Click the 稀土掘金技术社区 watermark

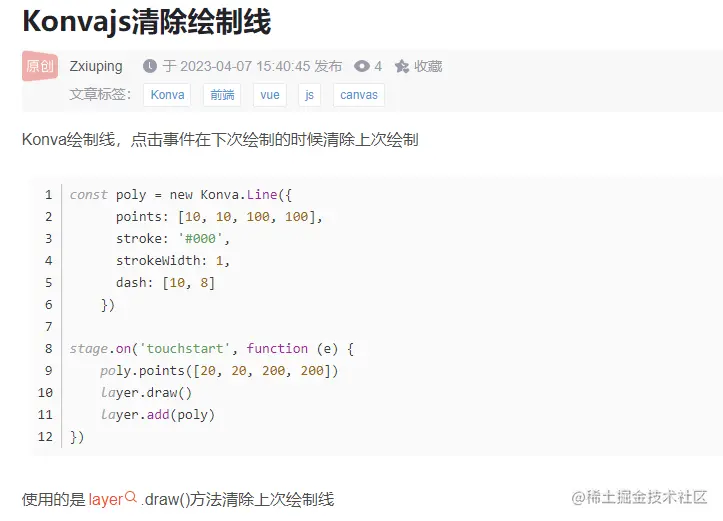[x=639, y=497]
